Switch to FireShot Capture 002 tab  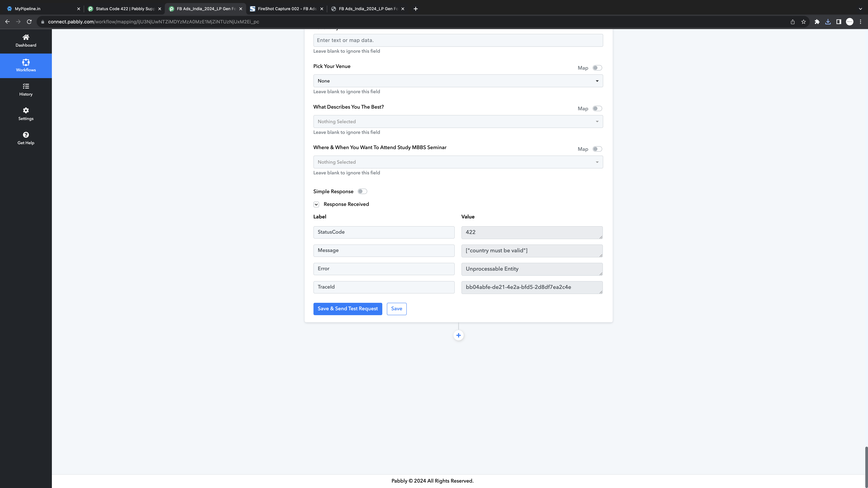[x=286, y=9]
